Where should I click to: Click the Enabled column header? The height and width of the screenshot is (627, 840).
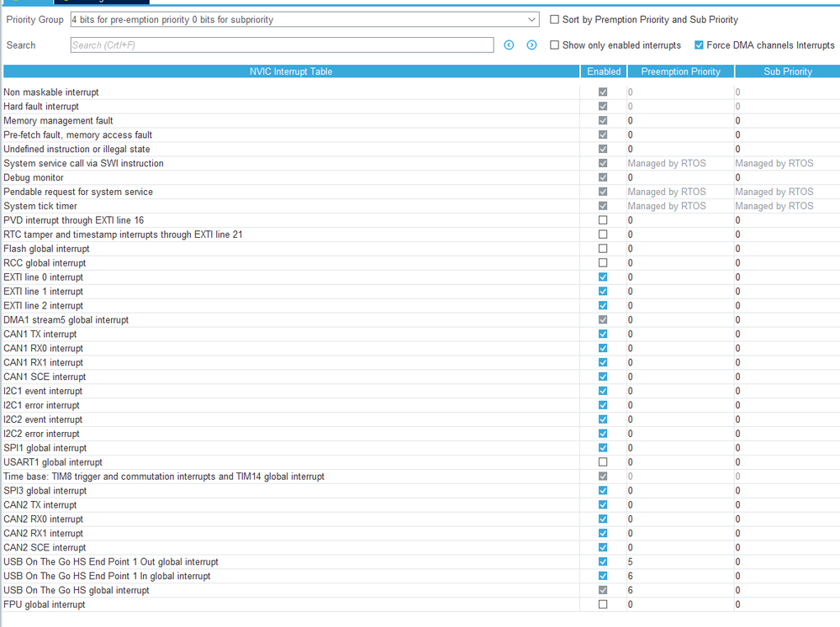[604, 71]
